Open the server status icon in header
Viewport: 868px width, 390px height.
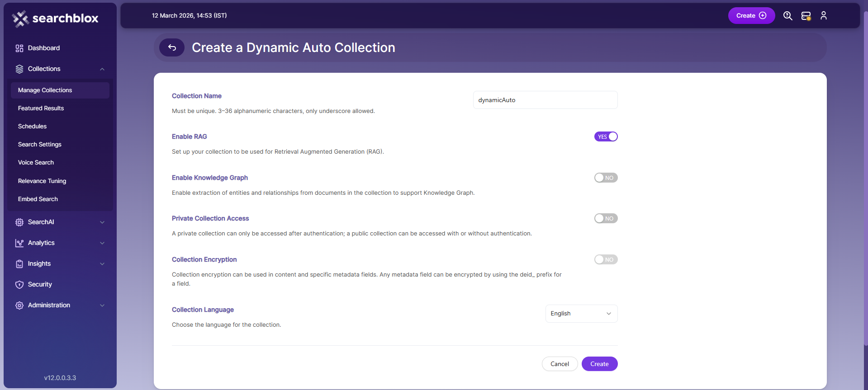point(806,16)
